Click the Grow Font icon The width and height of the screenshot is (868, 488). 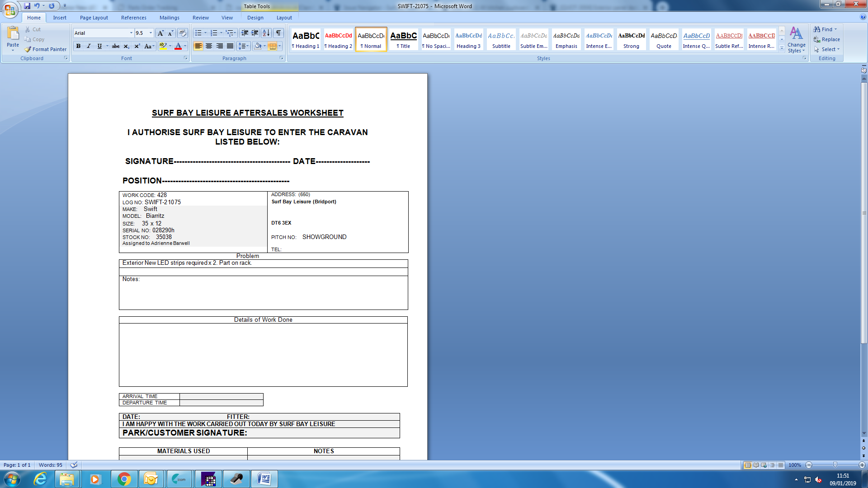pyautogui.click(x=160, y=33)
